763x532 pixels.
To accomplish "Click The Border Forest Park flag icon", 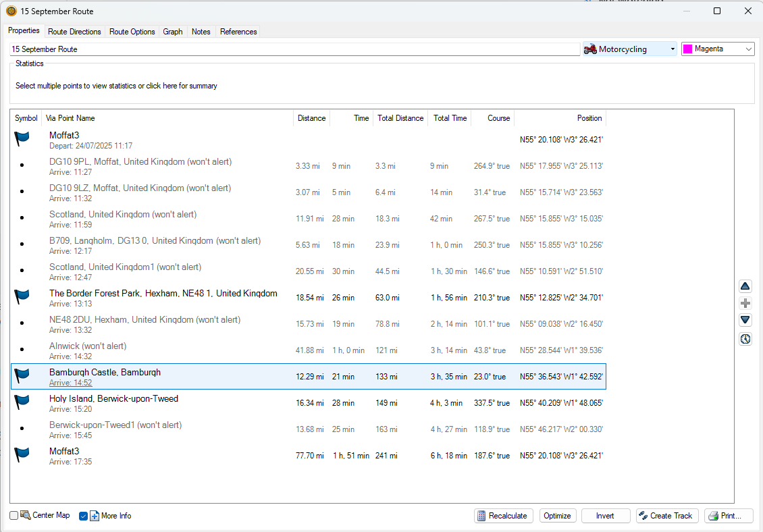I will (x=22, y=296).
